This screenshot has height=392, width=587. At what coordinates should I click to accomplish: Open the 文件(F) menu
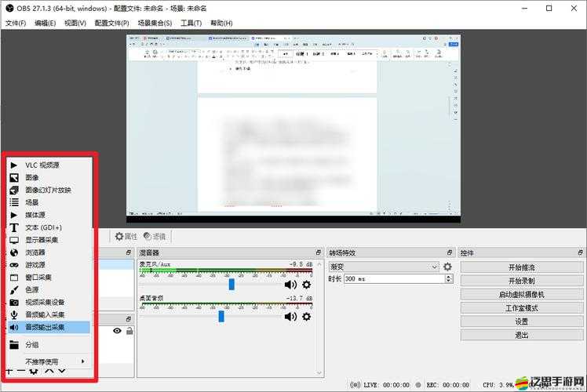tap(16, 23)
